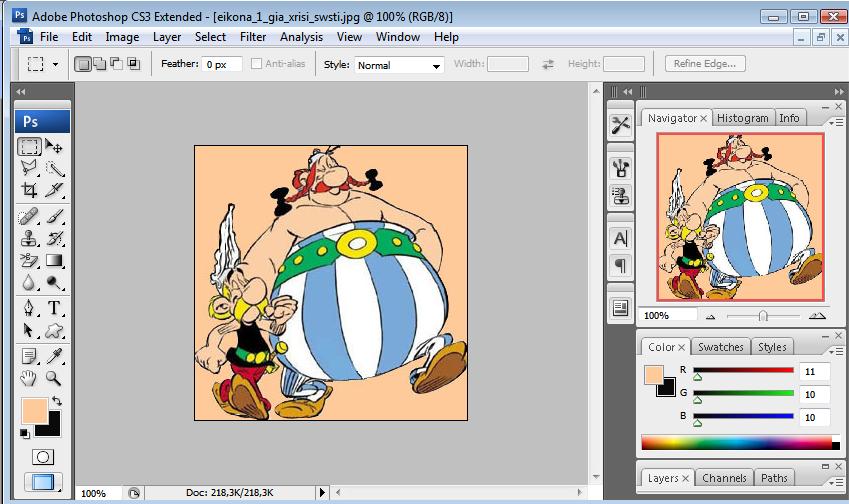This screenshot has width=849, height=504.
Task: Switch to the Swatches tab
Action: pyautogui.click(x=720, y=347)
